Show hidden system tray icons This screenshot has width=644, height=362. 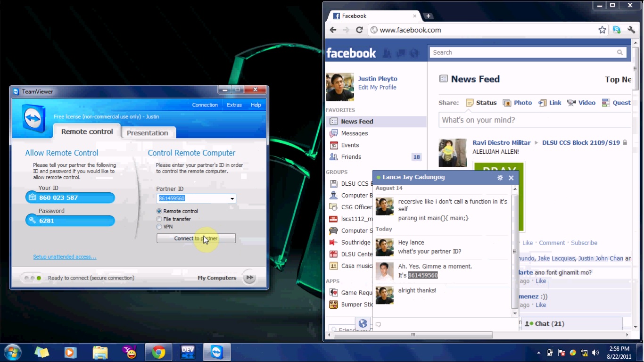coord(538,352)
